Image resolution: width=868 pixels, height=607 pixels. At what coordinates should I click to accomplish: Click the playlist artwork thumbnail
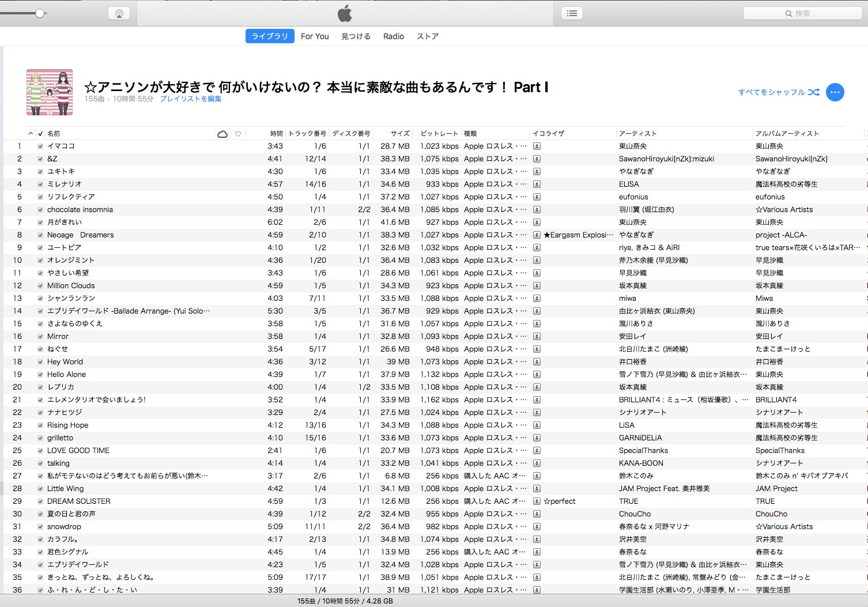50,92
